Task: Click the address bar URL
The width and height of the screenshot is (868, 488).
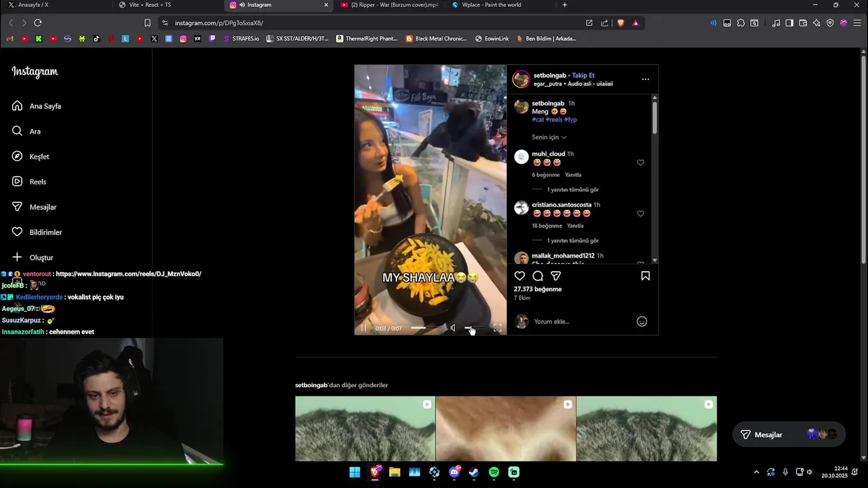Action: point(219,23)
